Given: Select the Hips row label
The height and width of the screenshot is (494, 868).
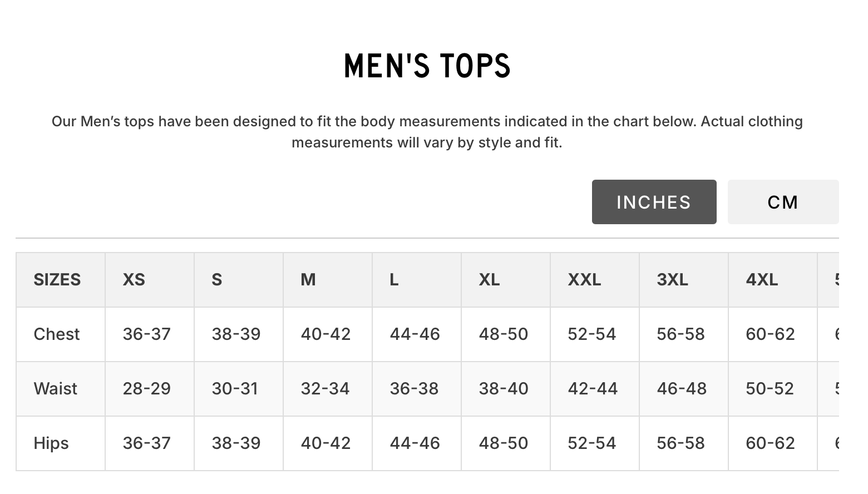Looking at the screenshot, I should 51,443.
